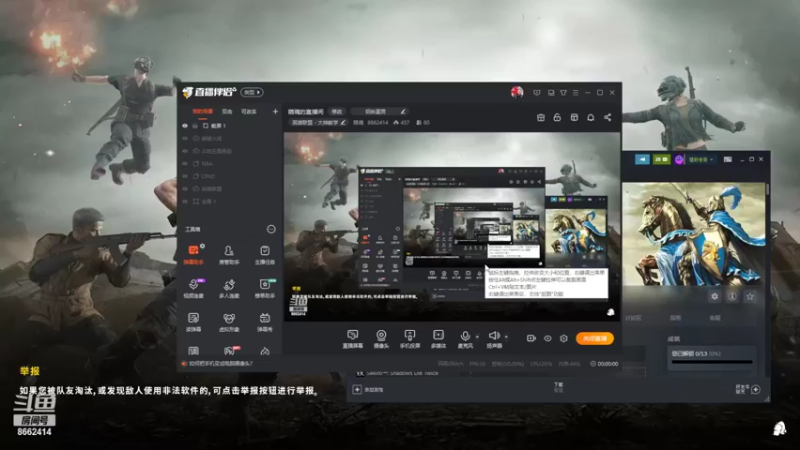Add a 手机投屏 phone casting source
Viewport: 800px width, 450px height.
[x=410, y=339]
